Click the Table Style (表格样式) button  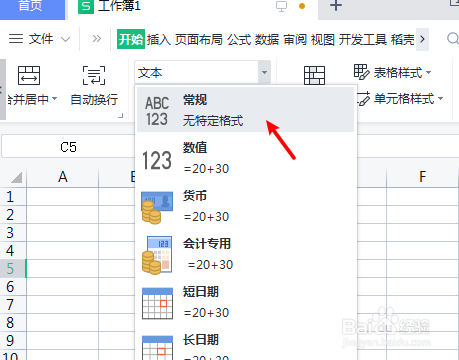(x=392, y=72)
